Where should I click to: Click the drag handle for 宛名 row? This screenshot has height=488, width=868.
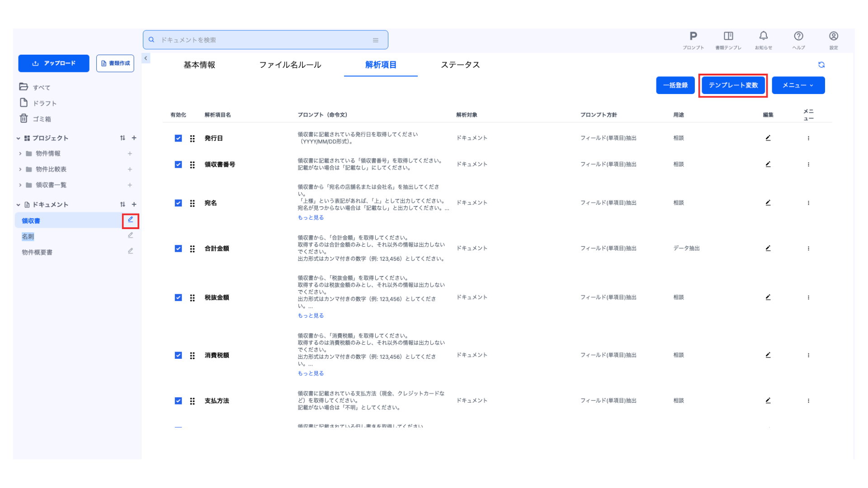192,203
